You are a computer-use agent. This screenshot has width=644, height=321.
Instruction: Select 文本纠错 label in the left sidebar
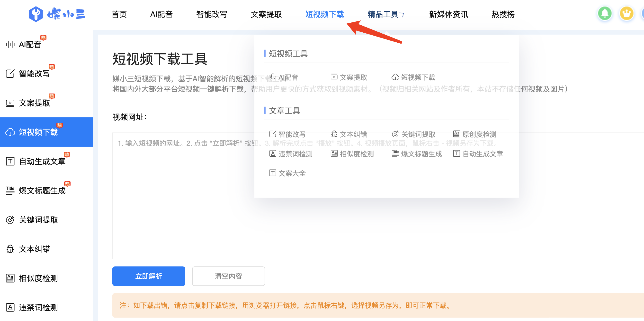click(x=35, y=249)
